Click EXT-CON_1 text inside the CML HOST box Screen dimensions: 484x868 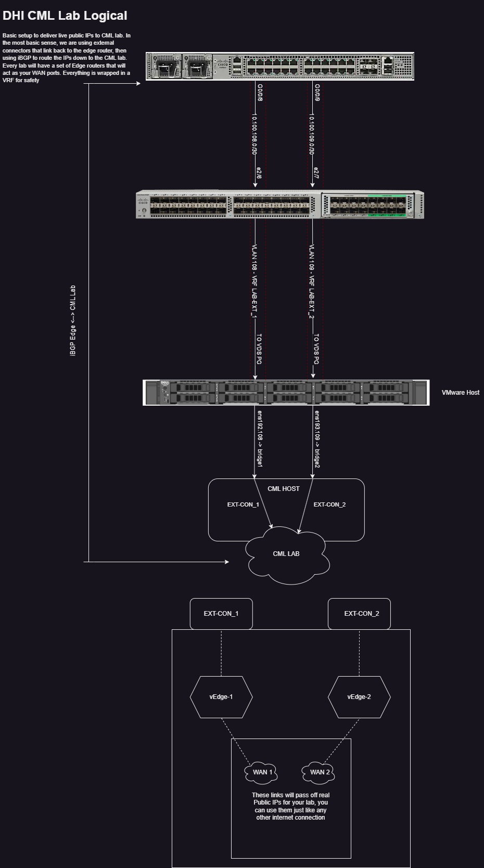[243, 504]
